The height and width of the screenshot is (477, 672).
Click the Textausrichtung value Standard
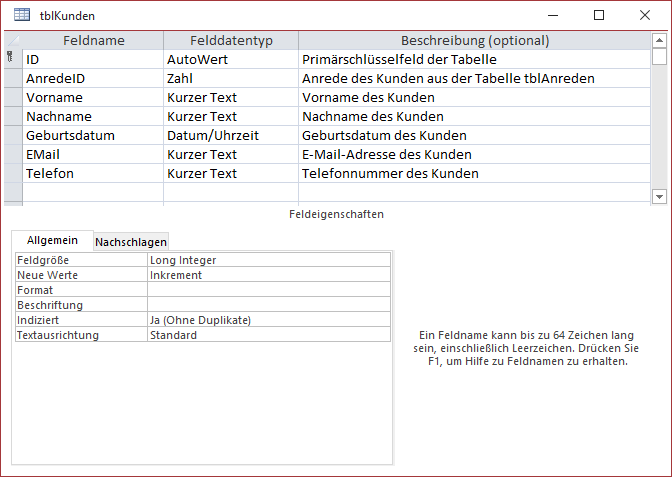pos(269,335)
